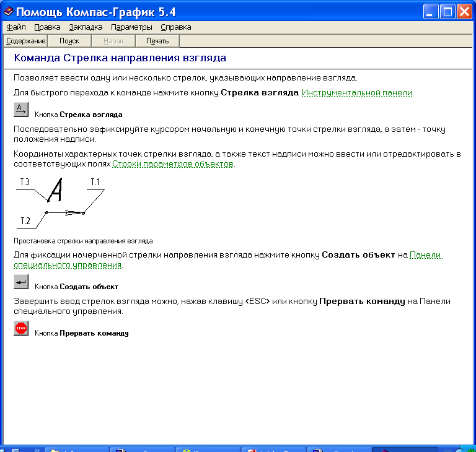Click the Создать объект button icon

pos(21,282)
